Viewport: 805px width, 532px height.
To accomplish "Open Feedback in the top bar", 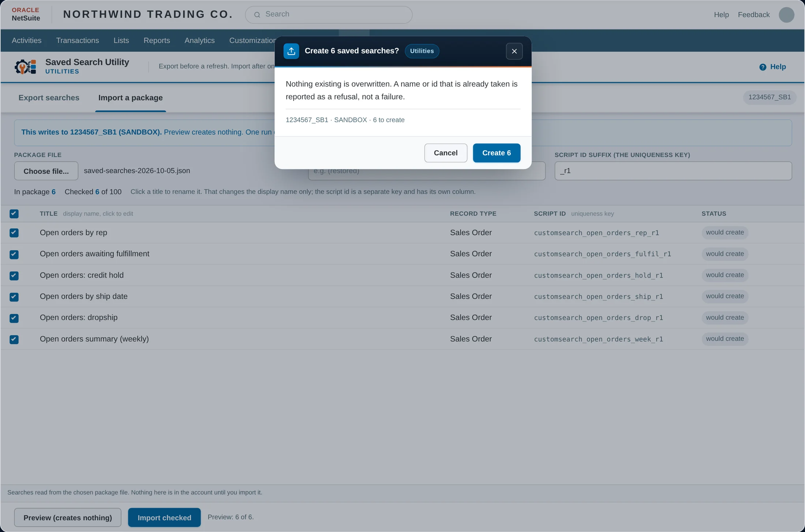I will coord(754,15).
